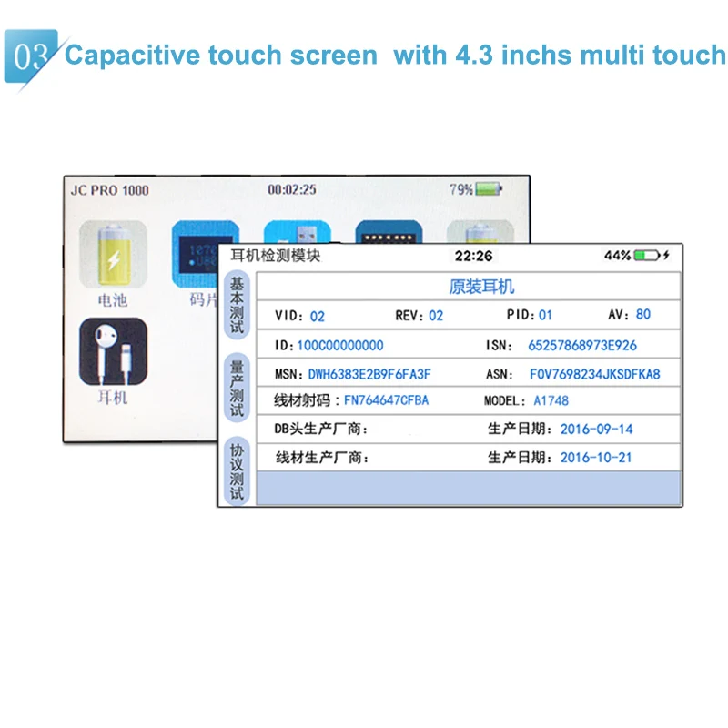Select the AV value 80
The image size is (728, 728).
pos(643,314)
